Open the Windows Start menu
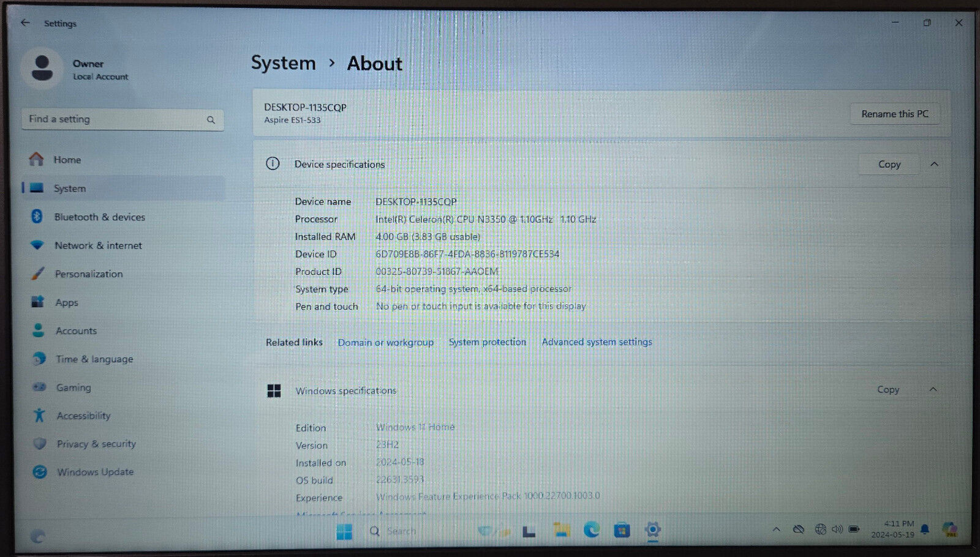This screenshot has width=980, height=557. [x=344, y=531]
